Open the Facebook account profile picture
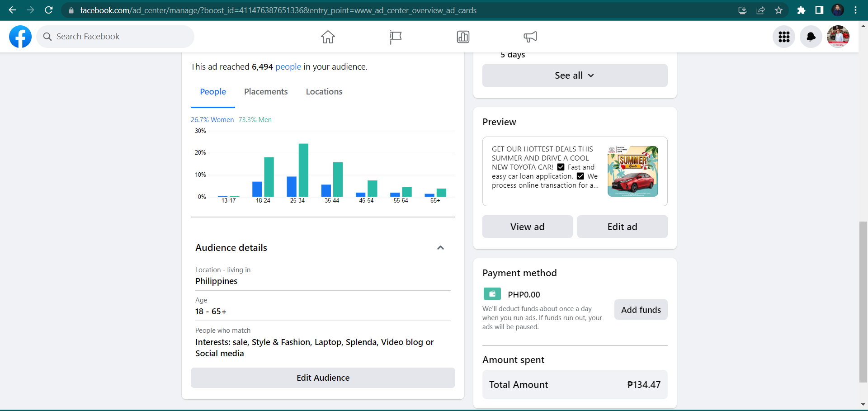 point(838,37)
